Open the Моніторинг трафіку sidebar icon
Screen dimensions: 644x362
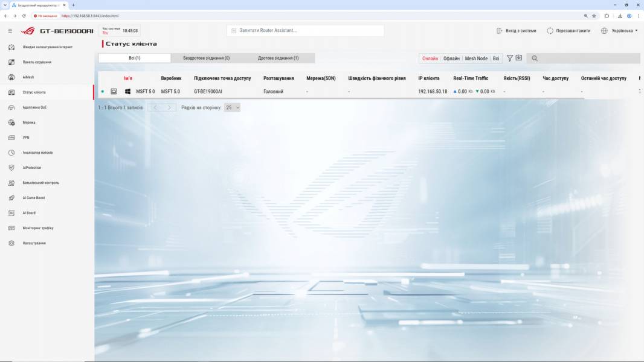click(x=11, y=228)
